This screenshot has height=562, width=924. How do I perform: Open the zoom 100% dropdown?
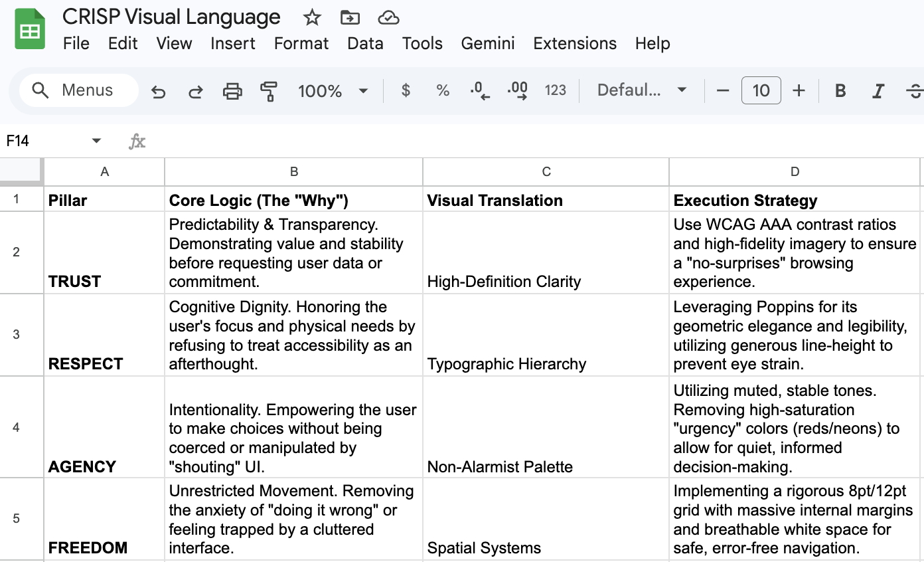[333, 90]
